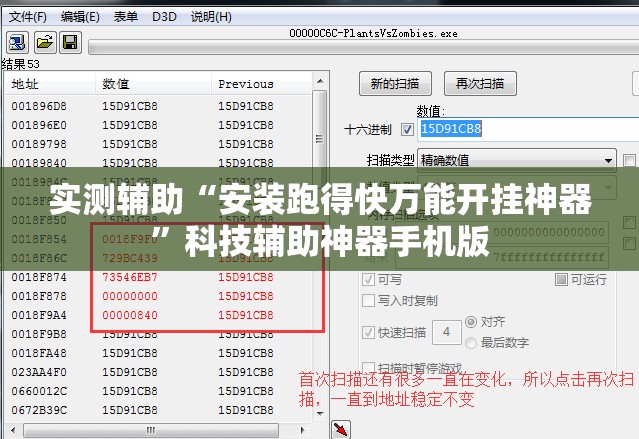
Task: Click the red value 73546EB7
Action: 130,277
